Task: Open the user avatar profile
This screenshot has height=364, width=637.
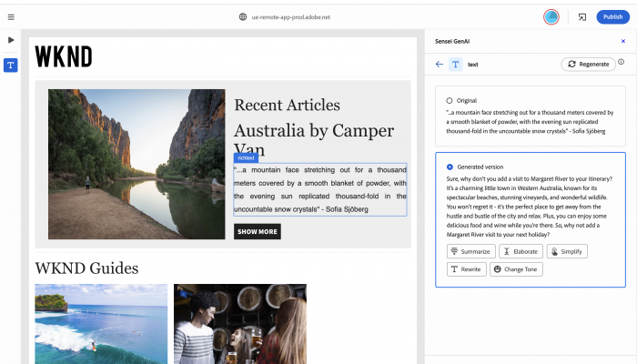Action: [551, 17]
